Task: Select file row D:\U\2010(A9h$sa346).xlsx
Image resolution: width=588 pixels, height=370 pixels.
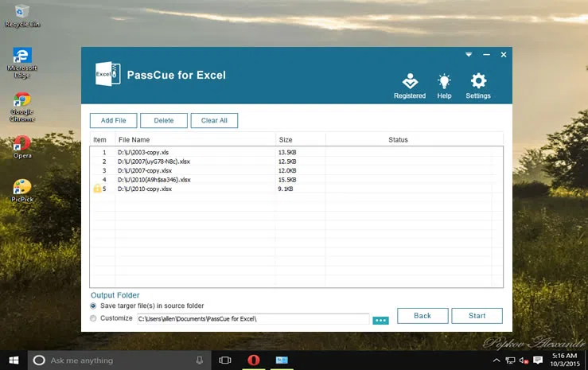Action: [296, 180]
